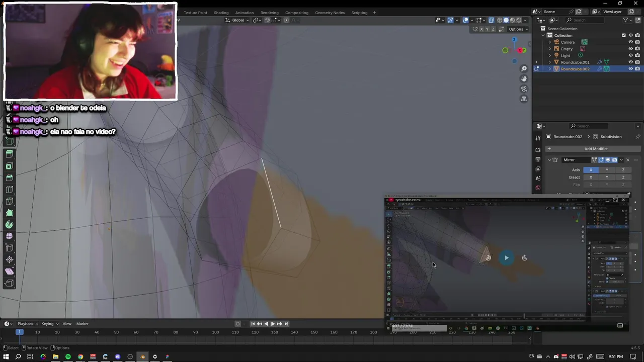Image resolution: width=644 pixels, height=362 pixels.
Task: Open the timeline View menu
Action: click(x=67, y=324)
